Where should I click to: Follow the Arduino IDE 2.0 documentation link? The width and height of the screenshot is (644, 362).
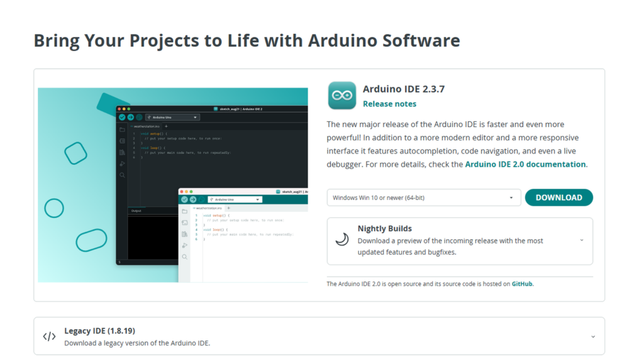(x=525, y=164)
